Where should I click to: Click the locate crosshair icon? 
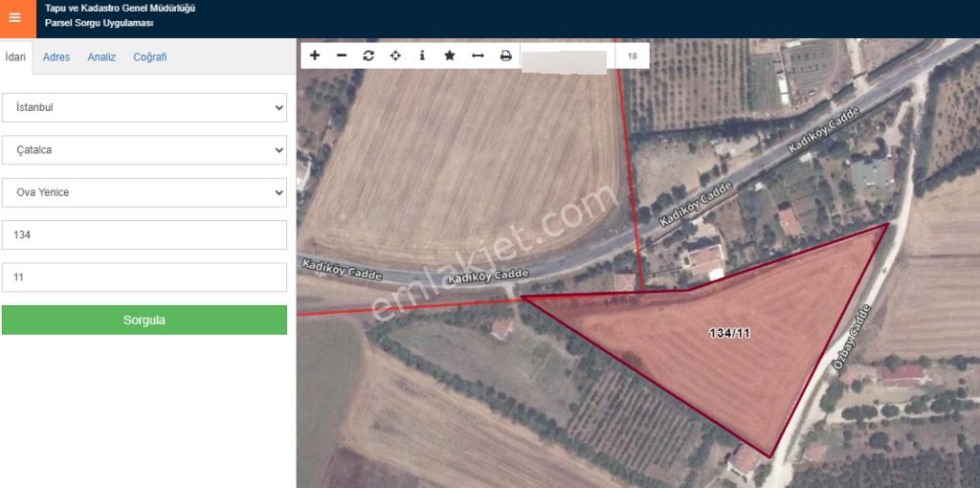pos(395,55)
